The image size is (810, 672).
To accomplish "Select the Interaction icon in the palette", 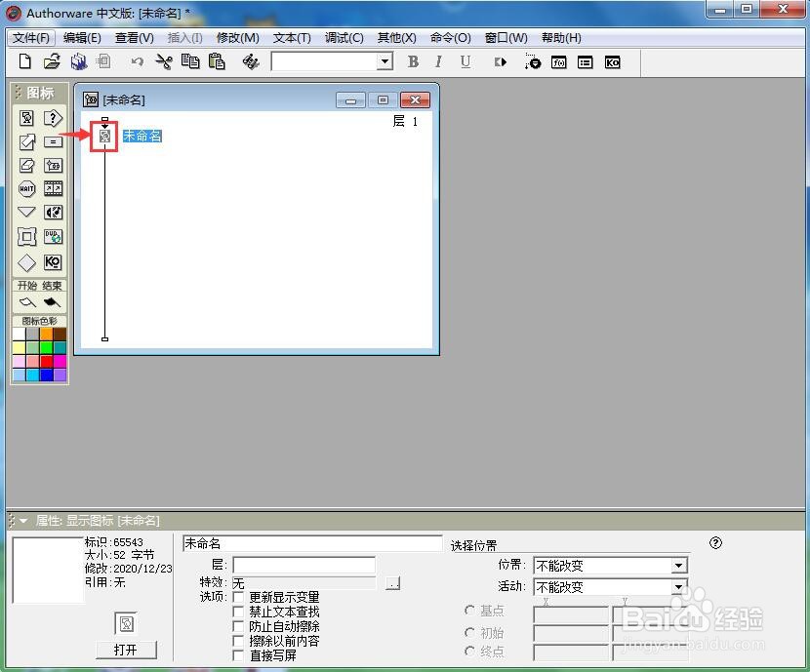I will pyautogui.click(x=53, y=118).
